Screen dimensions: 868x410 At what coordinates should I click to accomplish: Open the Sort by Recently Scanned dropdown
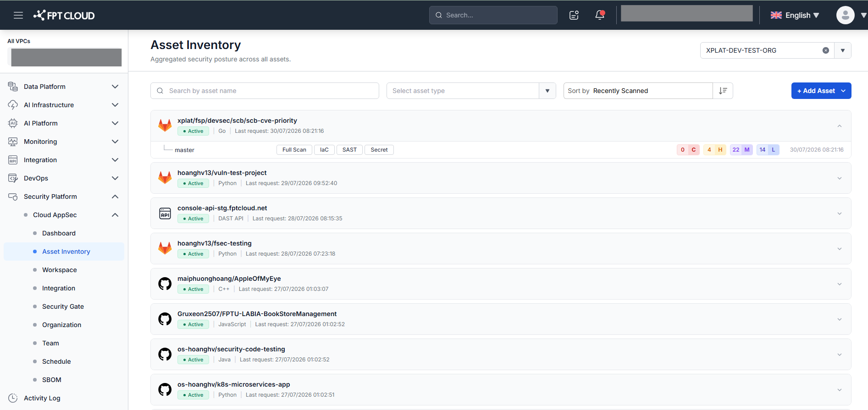pyautogui.click(x=638, y=91)
